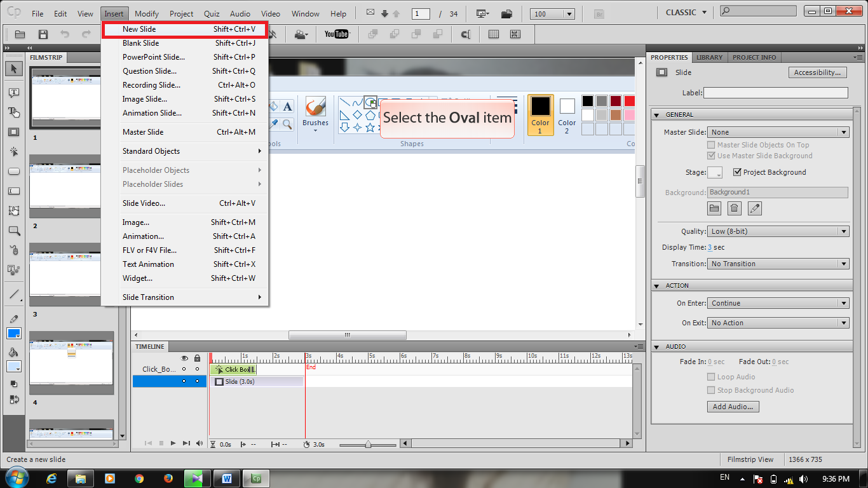The image size is (868, 488).
Task: Open the On Exit action dropdown
Action: 778,323
